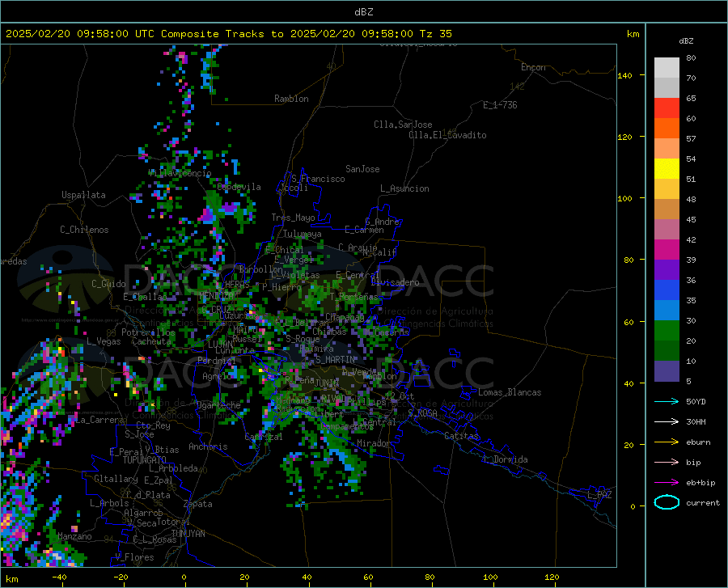This screenshot has width=728, height=588.
Task: Click the cyan 50YD arrow legend icon
Action: [667, 401]
